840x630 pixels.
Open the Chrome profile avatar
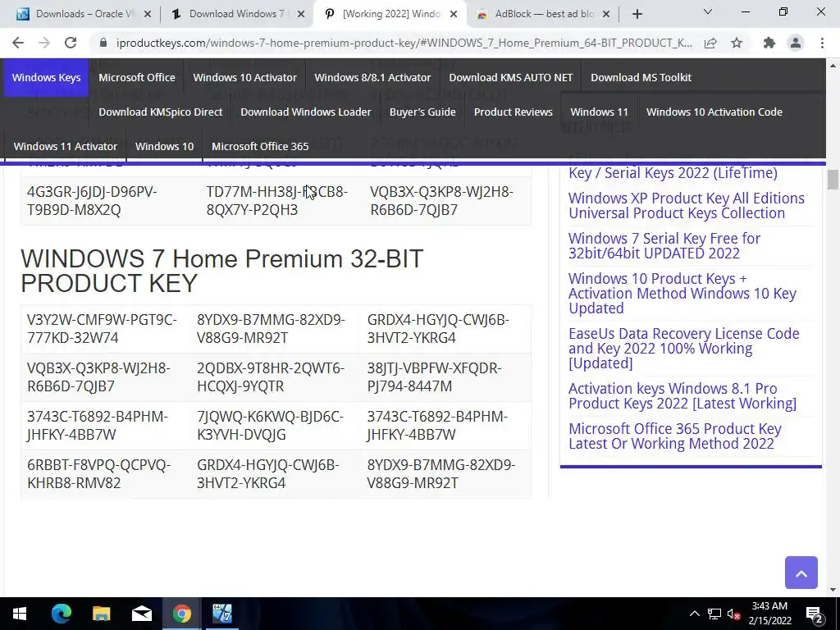click(x=796, y=43)
